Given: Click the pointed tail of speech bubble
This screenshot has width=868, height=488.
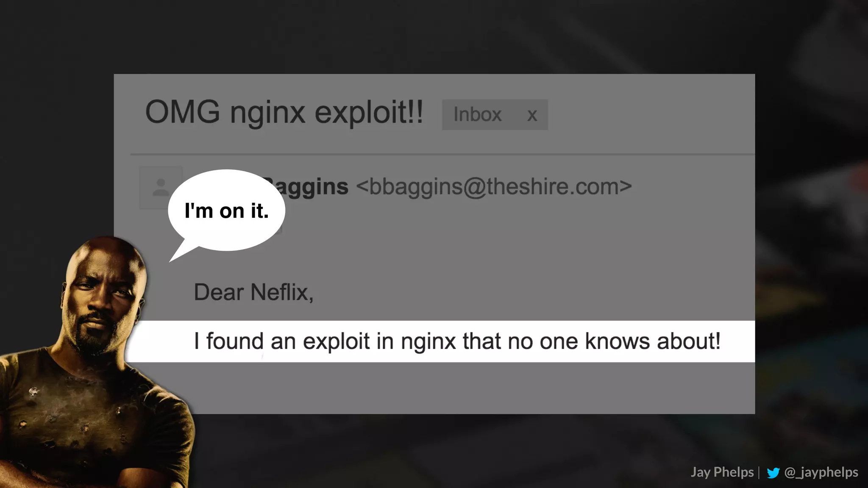Looking at the screenshot, I should pyautogui.click(x=180, y=253).
